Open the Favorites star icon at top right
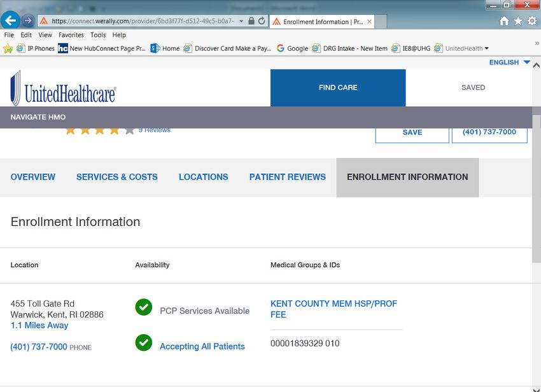 518,21
